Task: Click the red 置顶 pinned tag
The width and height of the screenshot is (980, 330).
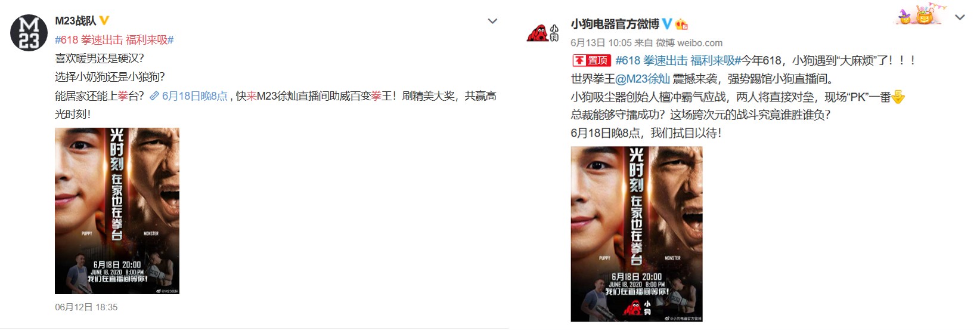Action: [x=591, y=60]
